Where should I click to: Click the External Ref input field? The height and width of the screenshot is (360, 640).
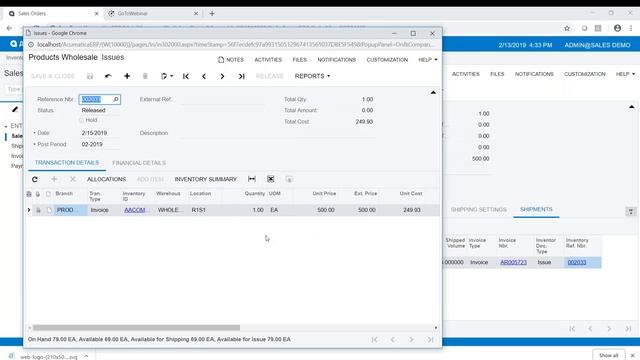(x=222, y=99)
